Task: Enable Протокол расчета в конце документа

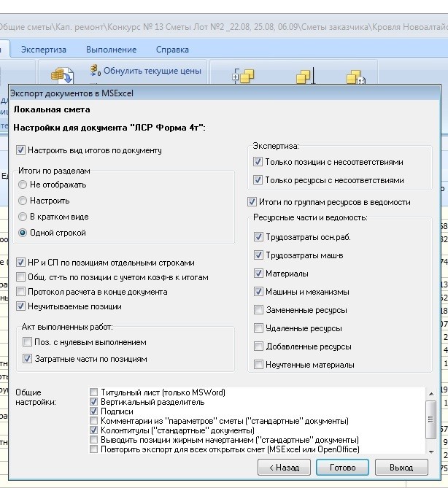Action: 20,292
